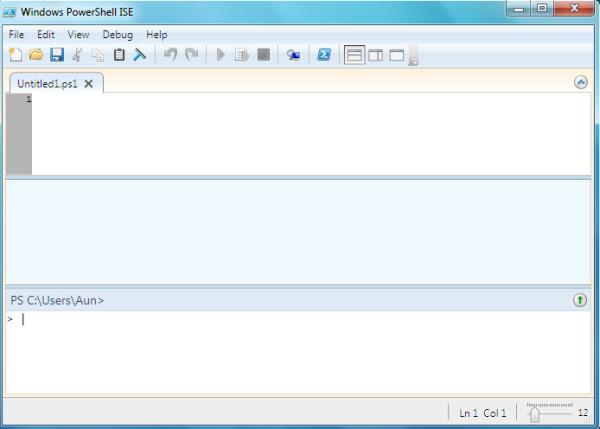Image resolution: width=600 pixels, height=429 pixels.
Task: Click the Paste clipboard icon
Action: coord(119,55)
